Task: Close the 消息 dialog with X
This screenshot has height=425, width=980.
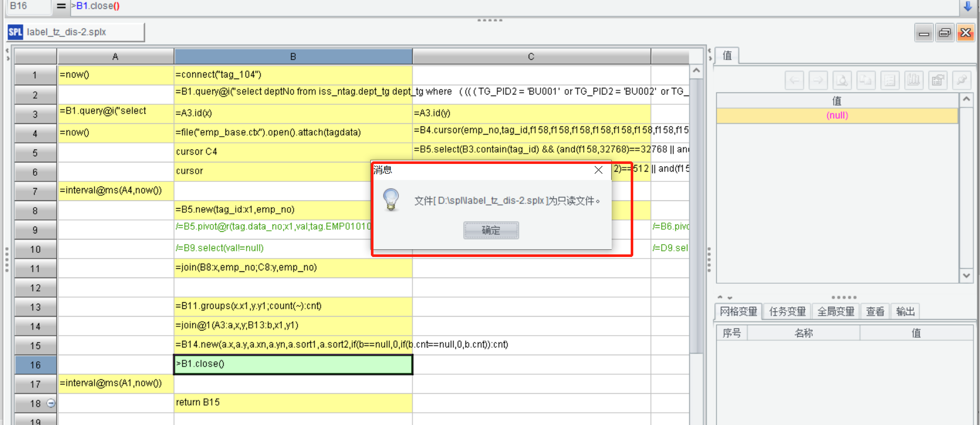Action: [598, 170]
